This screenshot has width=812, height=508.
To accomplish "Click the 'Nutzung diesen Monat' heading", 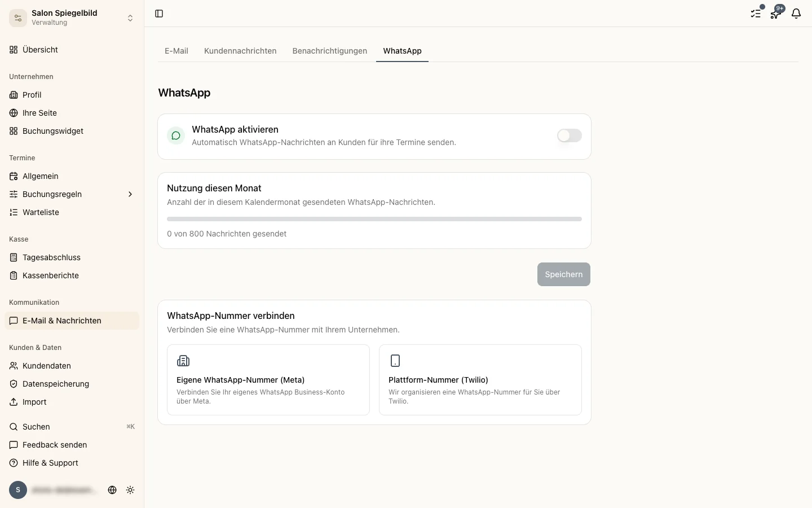I will [214, 188].
